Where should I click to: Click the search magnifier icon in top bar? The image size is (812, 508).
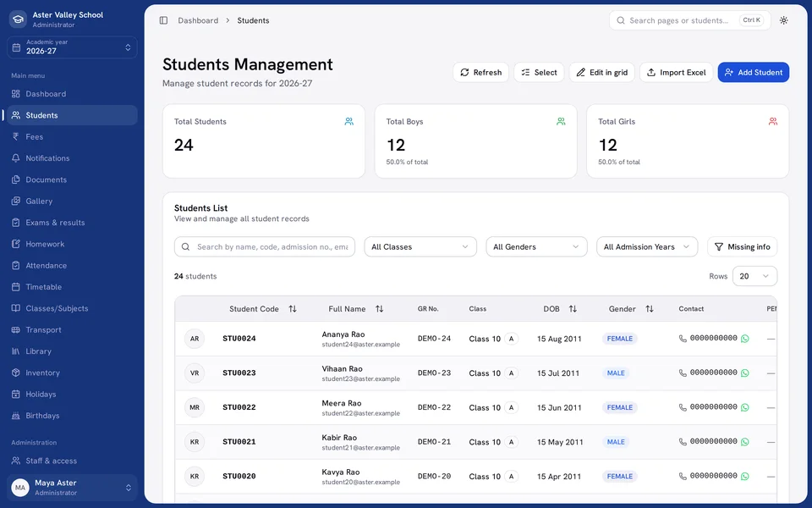point(620,20)
